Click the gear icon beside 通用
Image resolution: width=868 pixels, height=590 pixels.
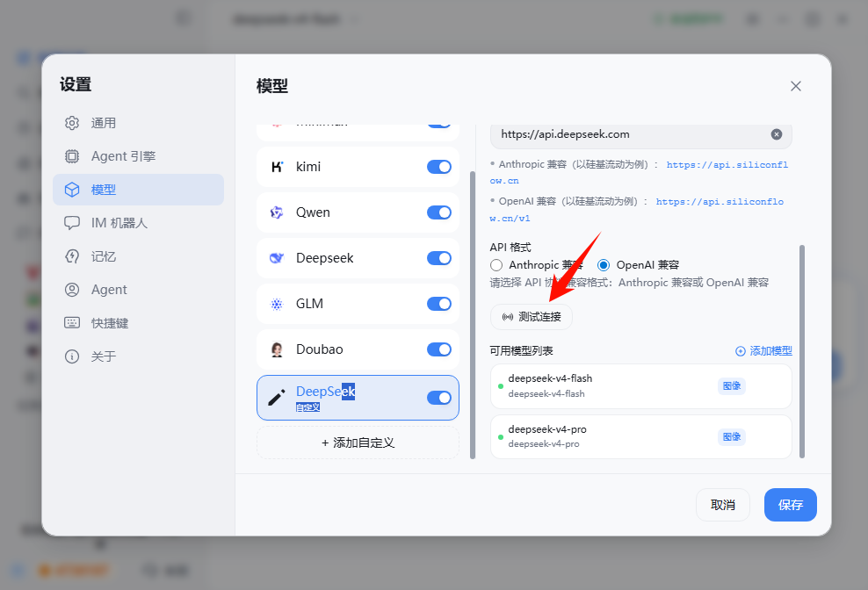(72, 123)
